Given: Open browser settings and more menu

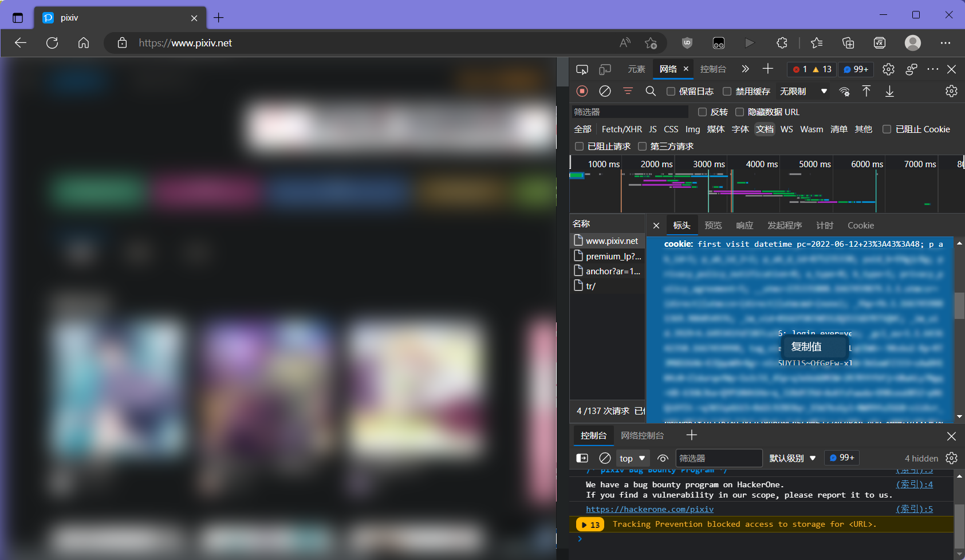Looking at the screenshot, I should [x=946, y=43].
